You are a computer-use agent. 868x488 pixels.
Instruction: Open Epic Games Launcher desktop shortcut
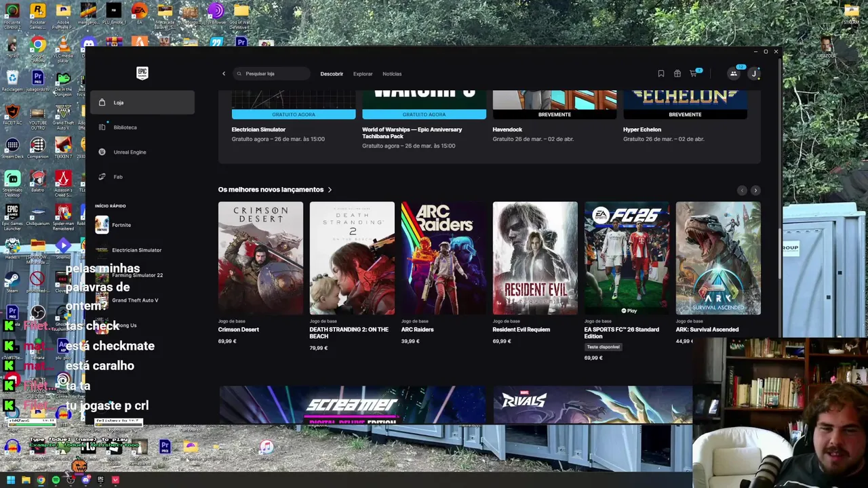click(x=12, y=217)
